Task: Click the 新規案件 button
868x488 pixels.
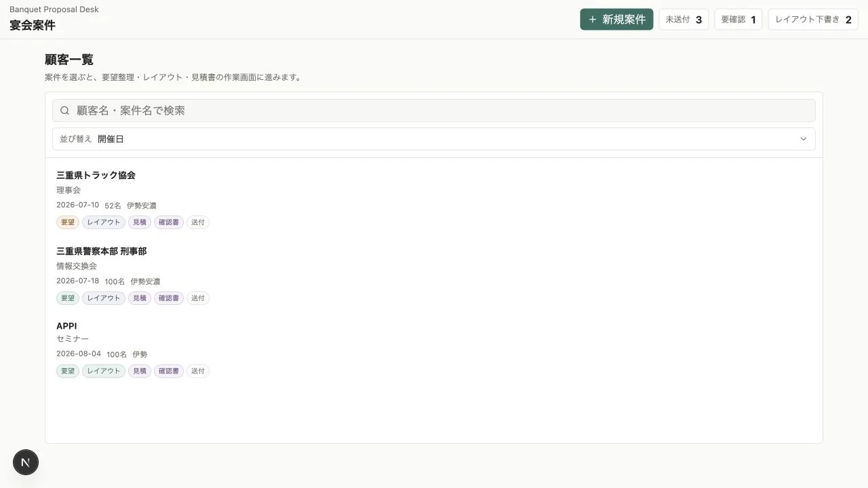Action: click(616, 20)
